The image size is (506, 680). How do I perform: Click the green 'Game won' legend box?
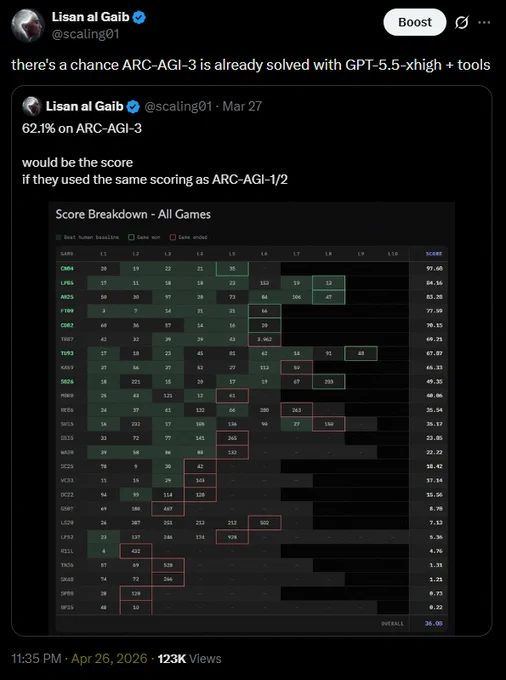[x=131, y=237]
